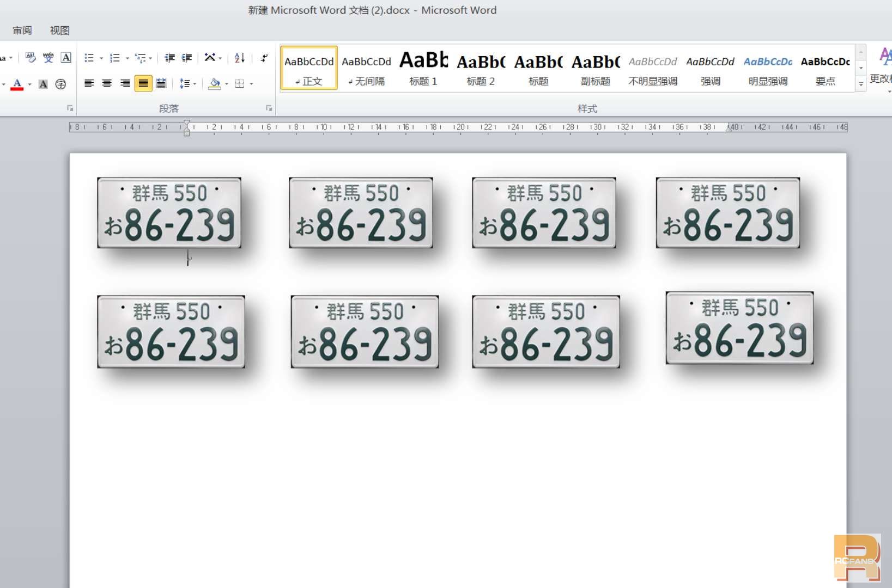Apply the 标题 1 heading style
This screenshot has width=892, height=588.
click(x=423, y=68)
